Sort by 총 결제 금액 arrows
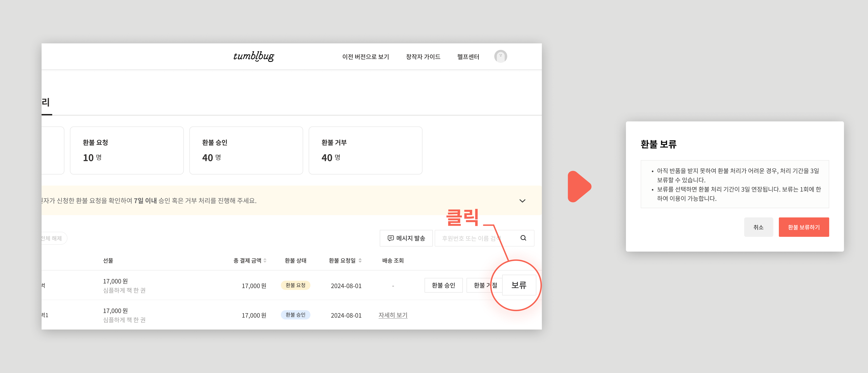 coord(265,260)
